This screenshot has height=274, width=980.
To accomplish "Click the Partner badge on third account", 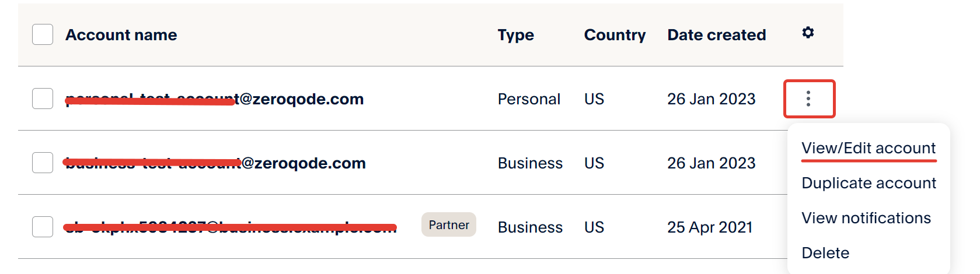I will [x=449, y=225].
